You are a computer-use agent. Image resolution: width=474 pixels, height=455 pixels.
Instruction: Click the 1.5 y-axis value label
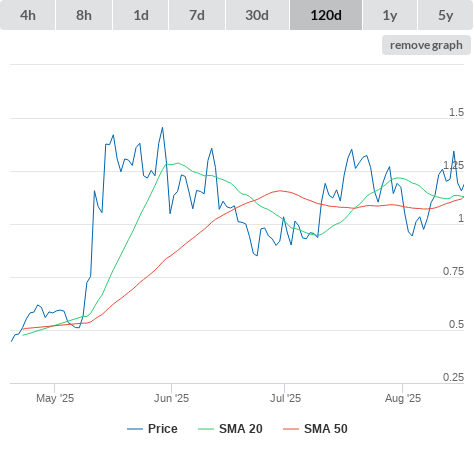pyautogui.click(x=456, y=112)
